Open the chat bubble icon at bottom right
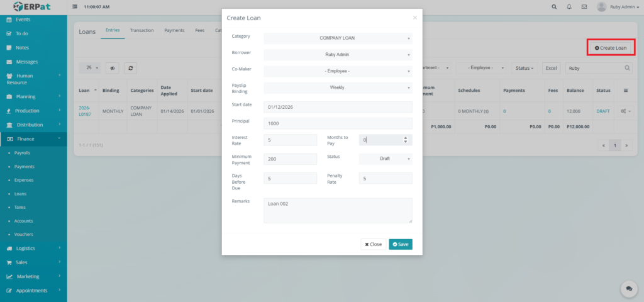The width and height of the screenshot is (644, 302). pos(628,288)
